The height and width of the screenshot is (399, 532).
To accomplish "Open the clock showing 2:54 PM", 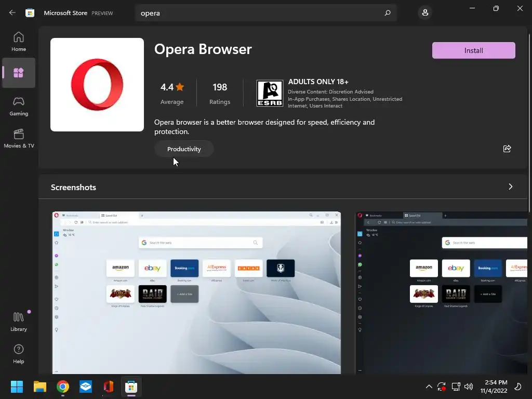I will 494,387.
